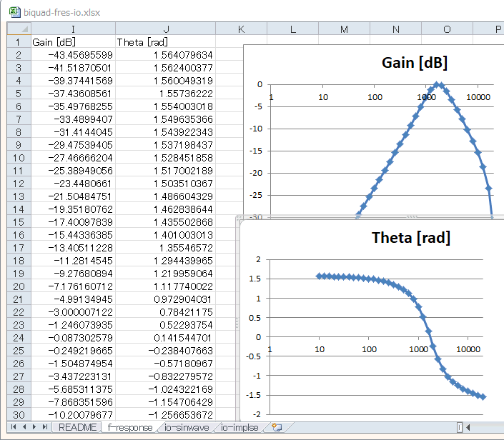504x440 pixels.
Task: Click Theta chart x-axis label 10000
Action: (x=468, y=349)
